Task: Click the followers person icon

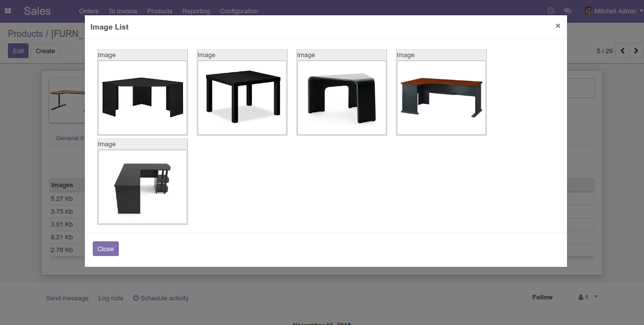Action: coord(581,297)
